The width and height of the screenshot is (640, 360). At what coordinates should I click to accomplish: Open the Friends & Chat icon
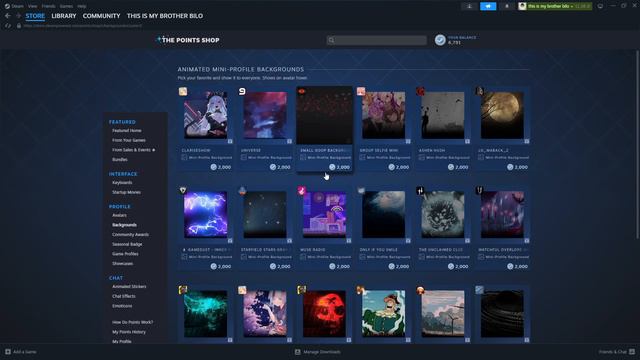(x=632, y=351)
